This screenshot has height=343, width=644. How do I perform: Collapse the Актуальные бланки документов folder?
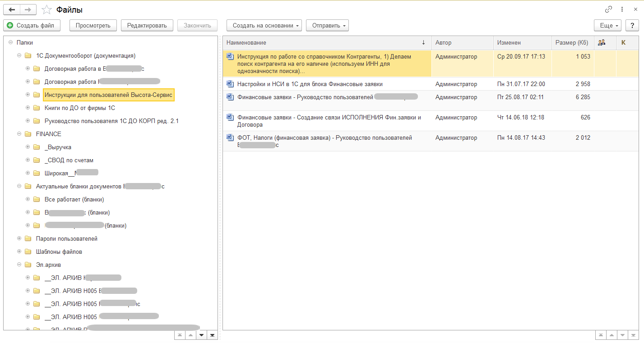click(x=19, y=187)
